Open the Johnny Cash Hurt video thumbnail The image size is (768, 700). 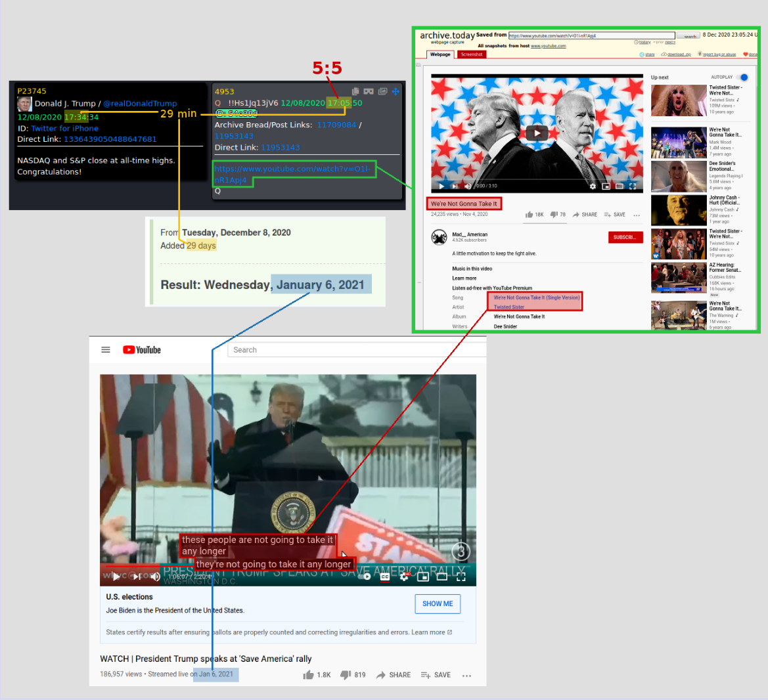click(x=679, y=210)
